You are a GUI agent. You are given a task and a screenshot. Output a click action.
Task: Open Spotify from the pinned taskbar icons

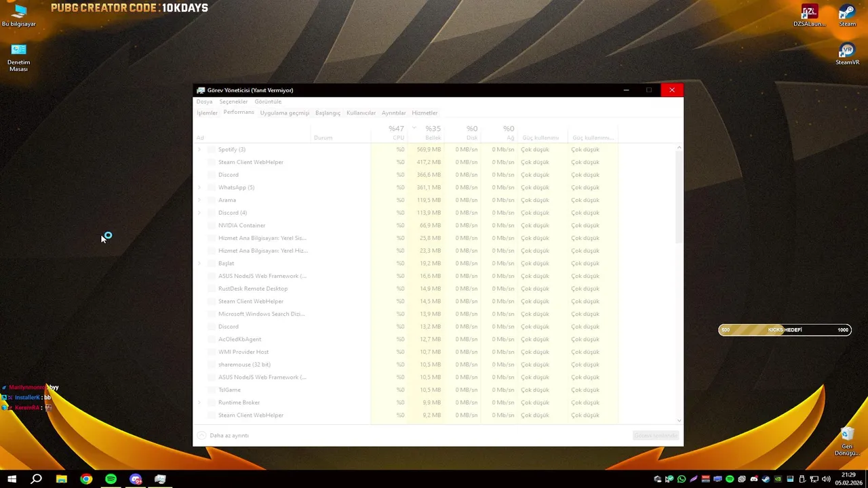point(111,479)
